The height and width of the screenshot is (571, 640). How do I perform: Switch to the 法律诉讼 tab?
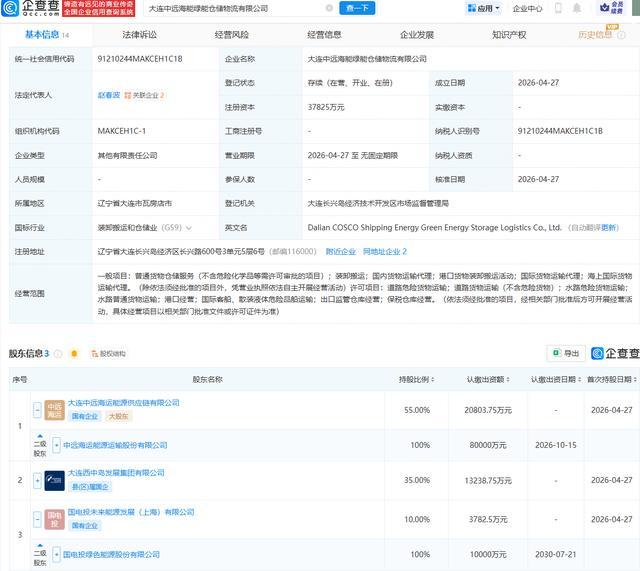(140, 35)
